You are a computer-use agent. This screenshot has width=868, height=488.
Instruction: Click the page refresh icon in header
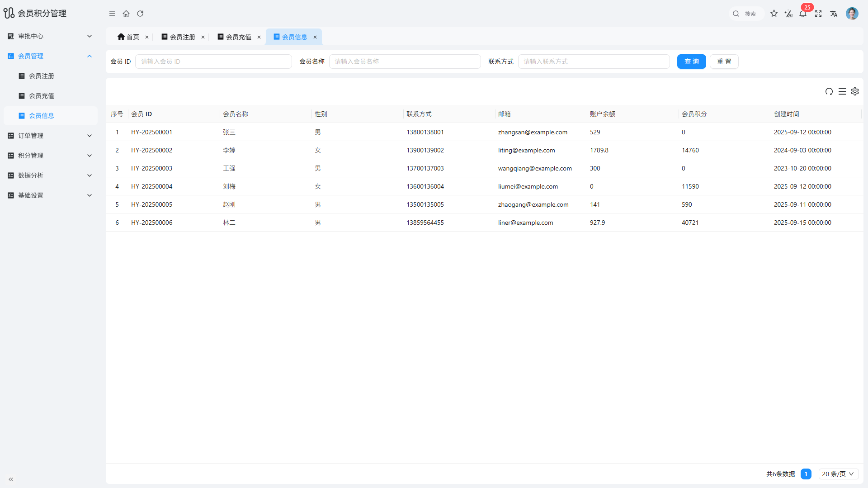point(140,14)
